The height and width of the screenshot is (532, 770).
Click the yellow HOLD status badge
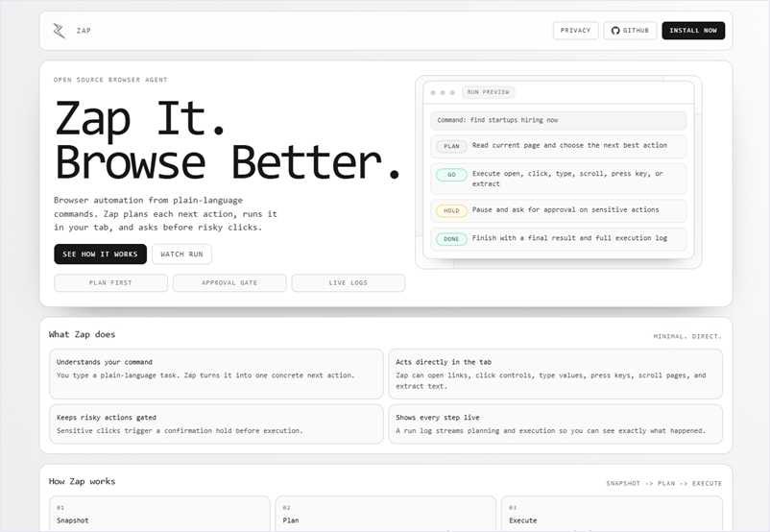[451, 210]
